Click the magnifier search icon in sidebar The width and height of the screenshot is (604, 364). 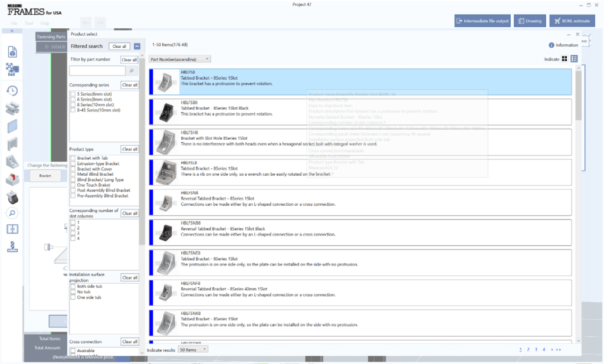pyautogui.click(x=12, y=213)
